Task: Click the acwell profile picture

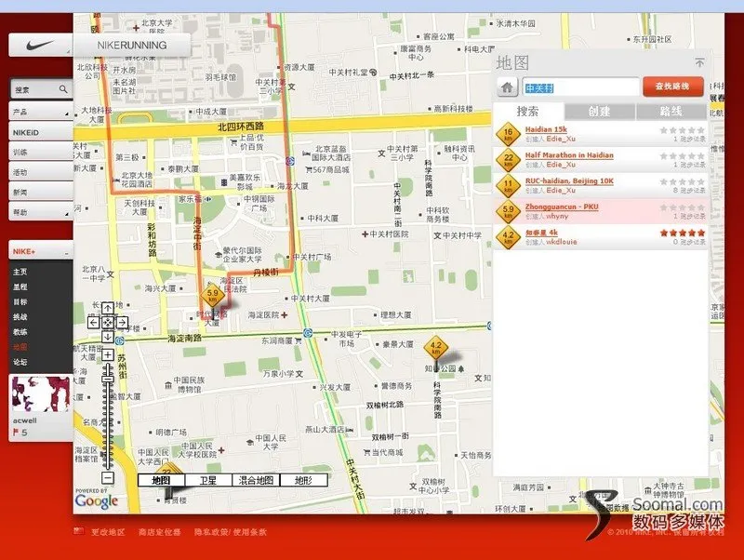Action: [40, 393]
